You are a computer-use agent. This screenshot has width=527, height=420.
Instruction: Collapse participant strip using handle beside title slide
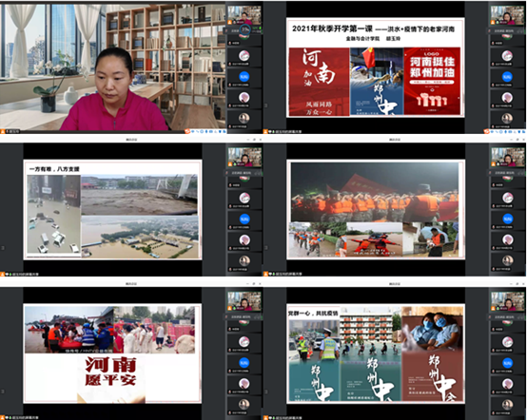click(x=265, y=105)
